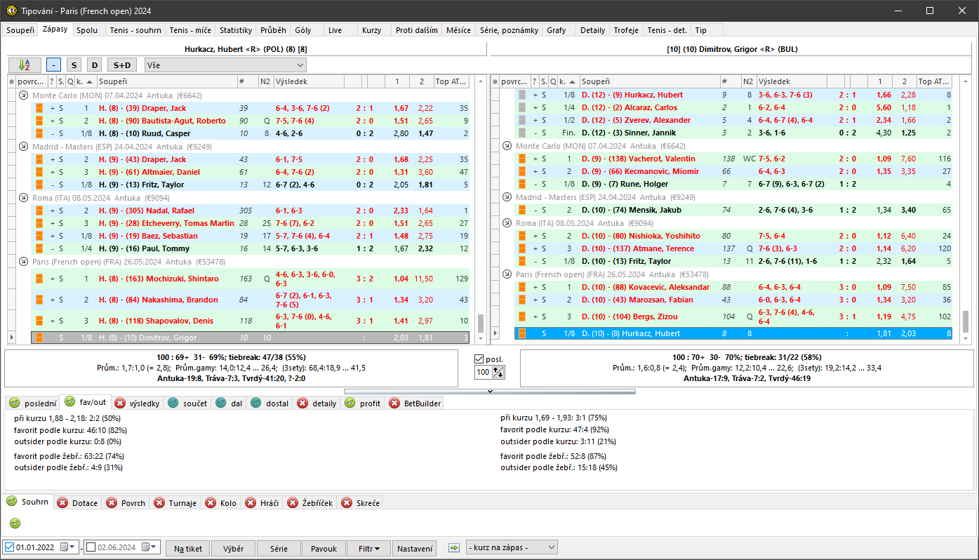Toggle the posl. checkbox
The width and height of the screenshot is (979, 560).
coord(479,359)
